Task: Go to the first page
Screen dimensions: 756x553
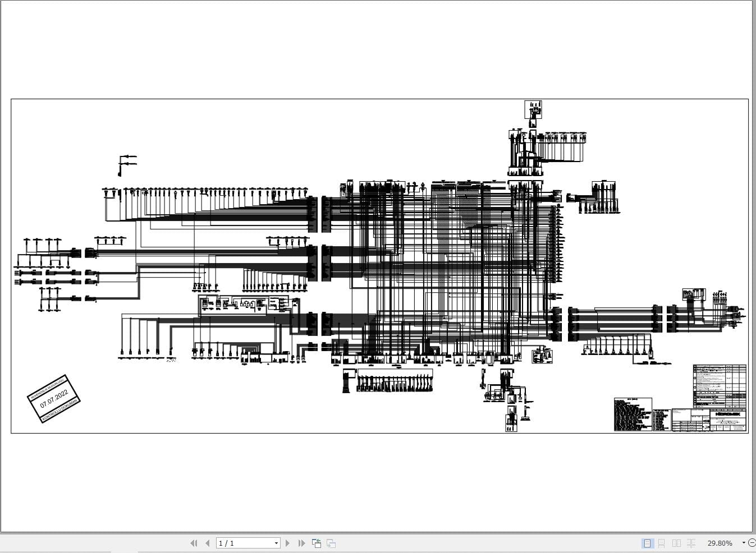Action: (194, 543)
